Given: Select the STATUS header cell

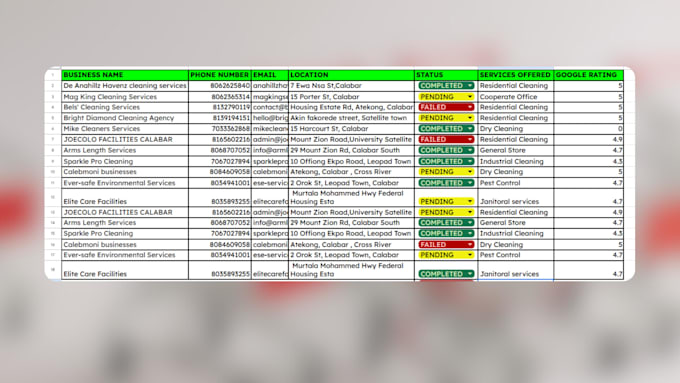Looking at the screenshot, I should (x=446, y=75).
